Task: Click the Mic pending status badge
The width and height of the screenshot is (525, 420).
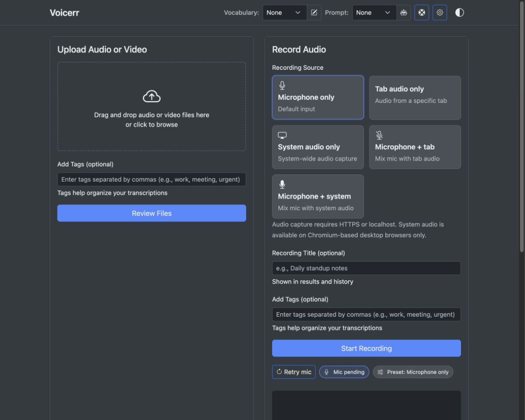Action: [x=344, y=372]
